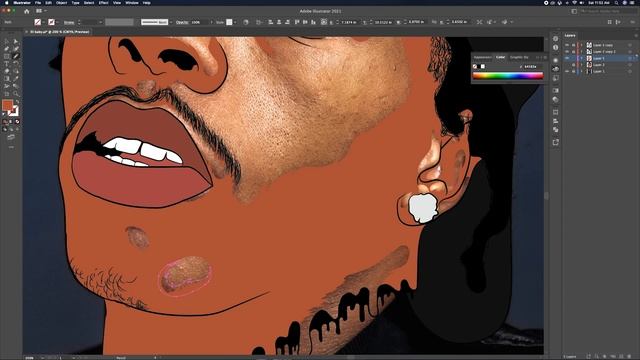Open the Apple menu
This screenshot has width=640, height=360.
(7, 2)
